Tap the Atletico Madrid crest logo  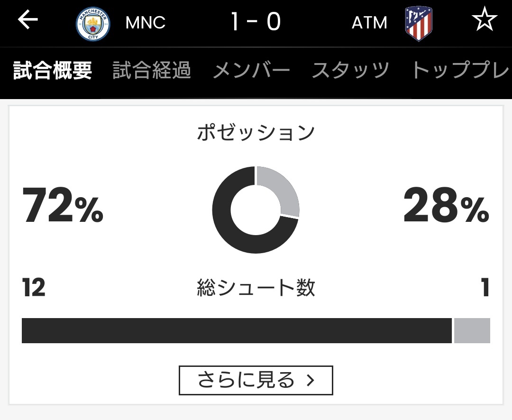[x=419, y=24]
